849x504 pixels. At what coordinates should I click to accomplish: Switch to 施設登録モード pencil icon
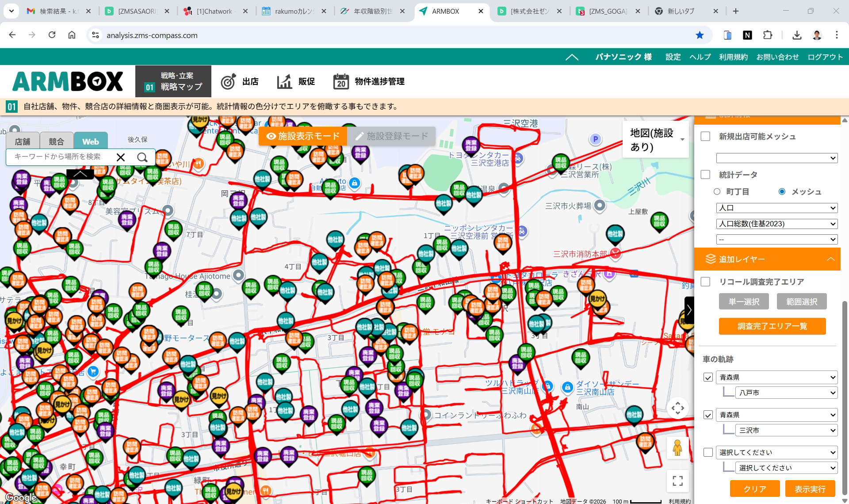tap(359, 137)
